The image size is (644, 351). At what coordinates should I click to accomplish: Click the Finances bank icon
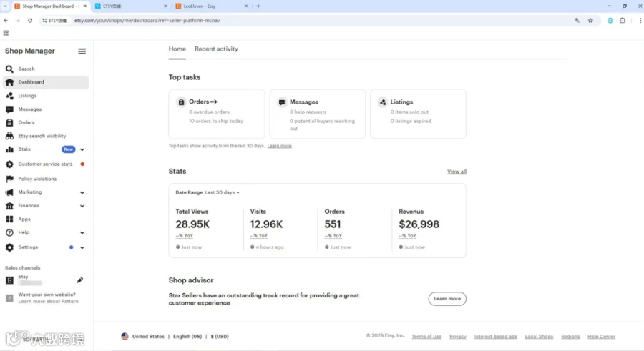[9, 206]
